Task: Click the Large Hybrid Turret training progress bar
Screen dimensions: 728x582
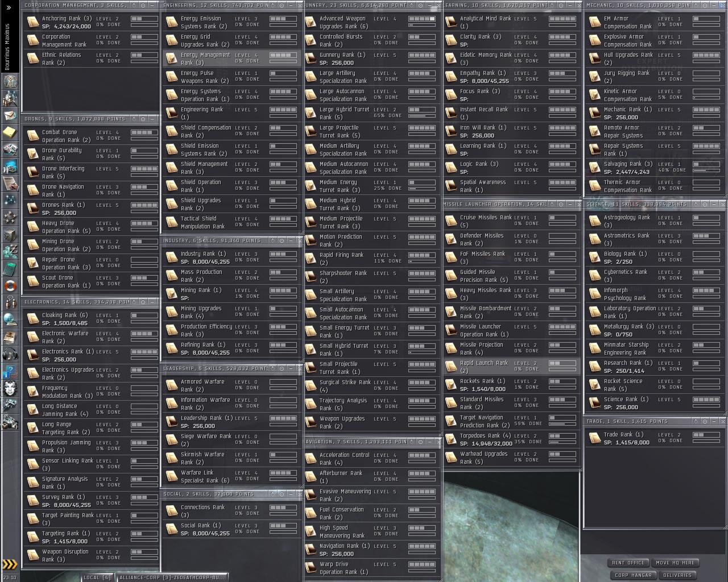Action: point(421,116)
